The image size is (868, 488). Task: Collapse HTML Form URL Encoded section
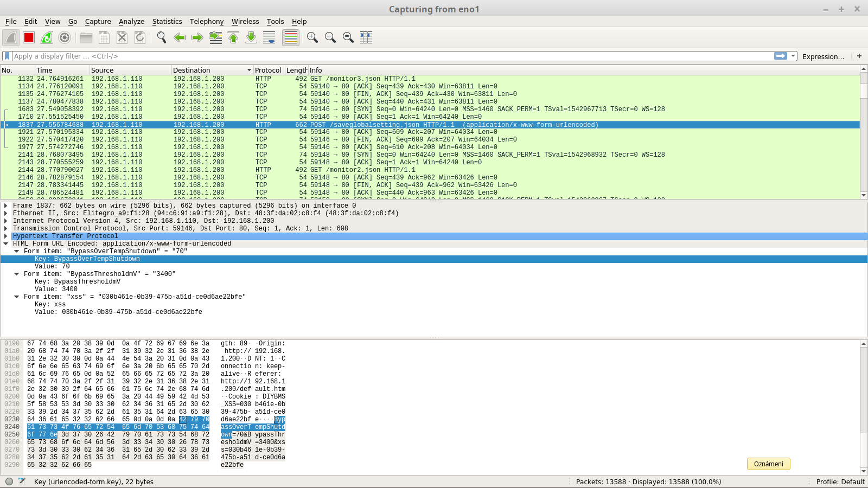click(6, 243)
